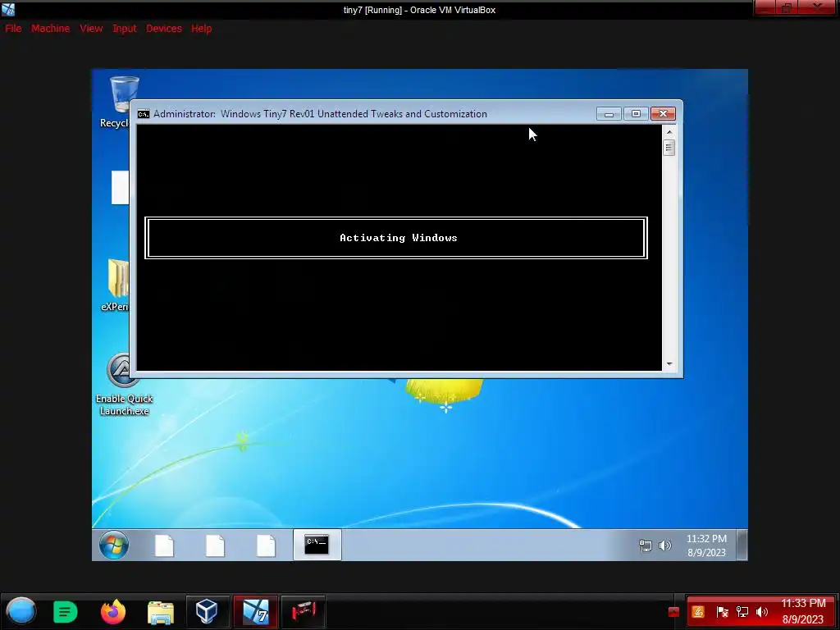Launch Firefox from host taskbar
Viewport: 840px width, 630px height.
point(113,611)
